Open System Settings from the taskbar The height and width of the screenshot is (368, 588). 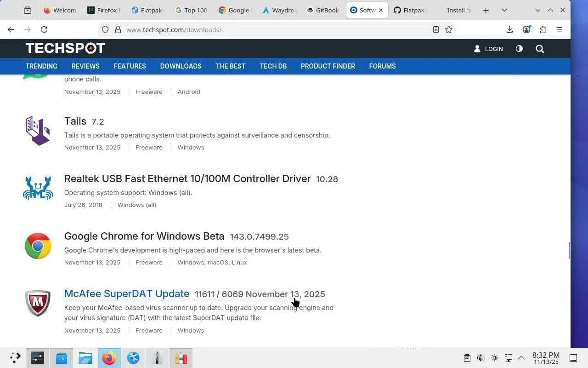click(x=38, y=358)
